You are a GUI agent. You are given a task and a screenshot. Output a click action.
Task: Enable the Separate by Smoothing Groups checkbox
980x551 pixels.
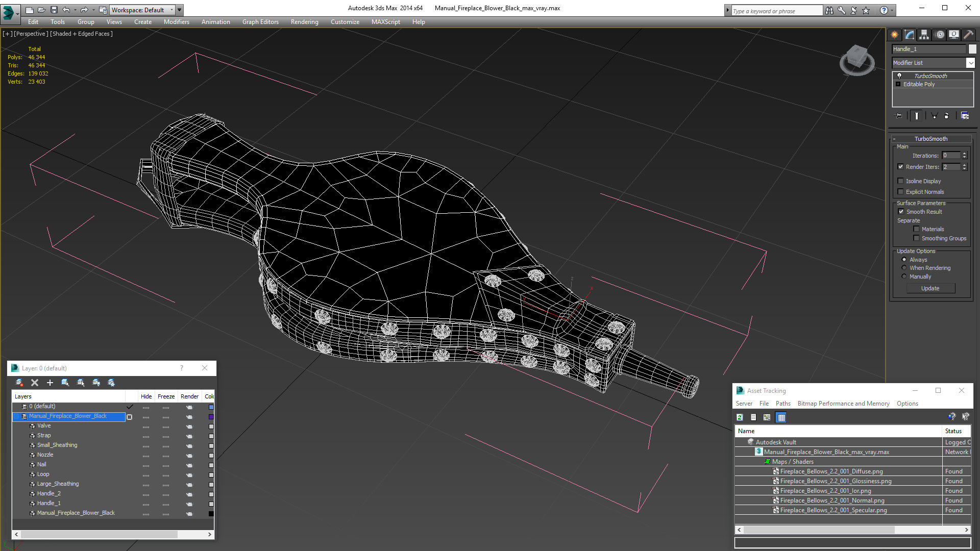916,238
